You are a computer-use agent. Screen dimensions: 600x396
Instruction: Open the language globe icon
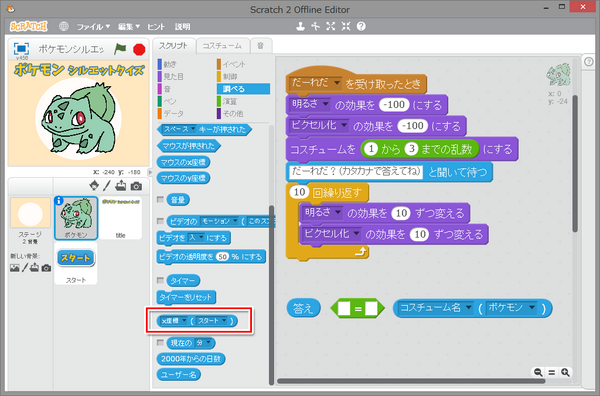pyautogui.click(x=64, y=26)
